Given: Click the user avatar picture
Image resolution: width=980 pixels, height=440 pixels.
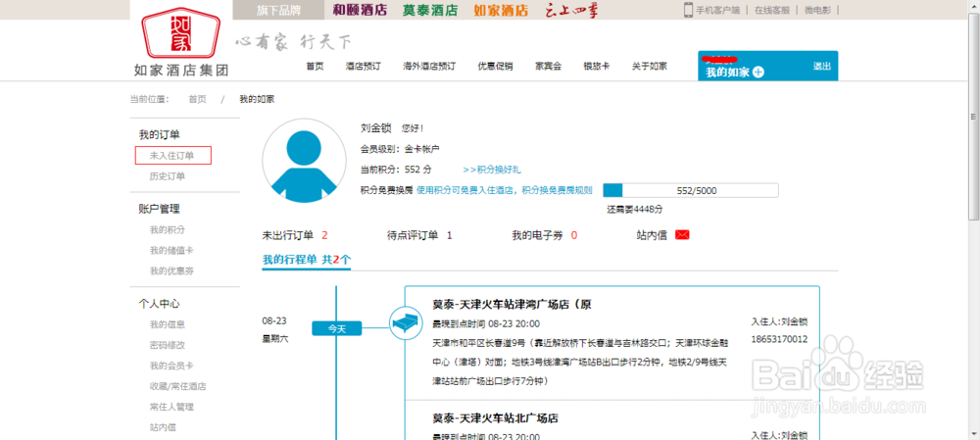Looking at the screenshot, I should [x=305, y=160].
